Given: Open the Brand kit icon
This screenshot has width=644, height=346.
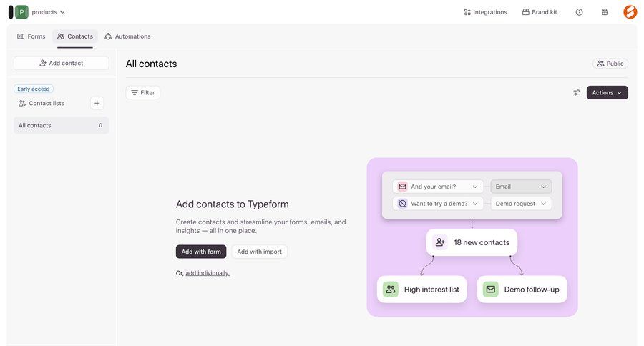Looking at the screenshot, I should click(x=526, y=12).
